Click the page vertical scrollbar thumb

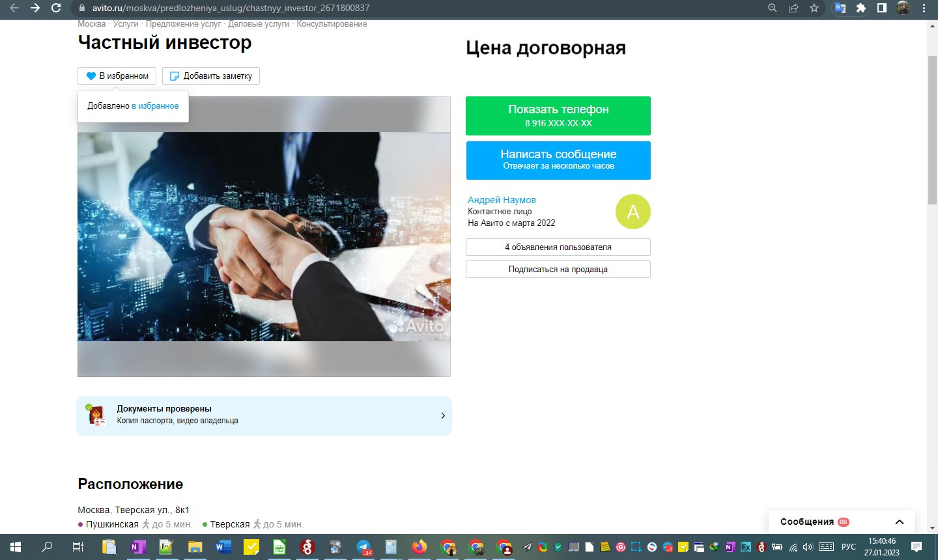click(x=932, y=130)
